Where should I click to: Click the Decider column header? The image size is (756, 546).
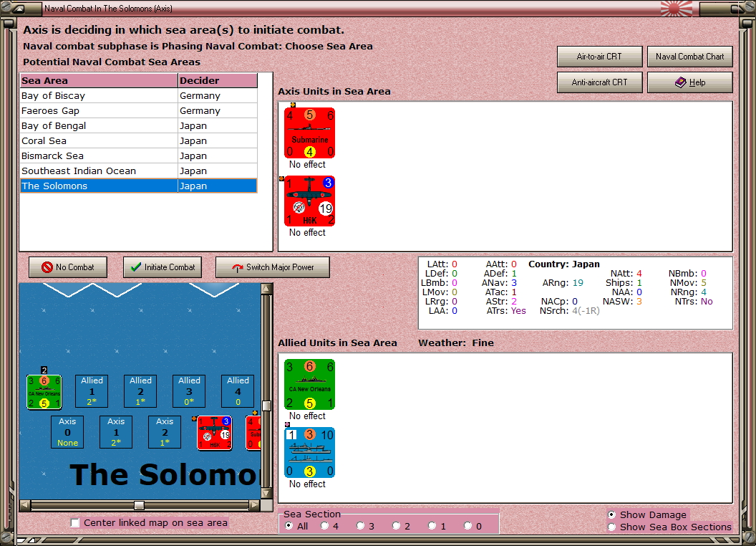click(218, 81)
